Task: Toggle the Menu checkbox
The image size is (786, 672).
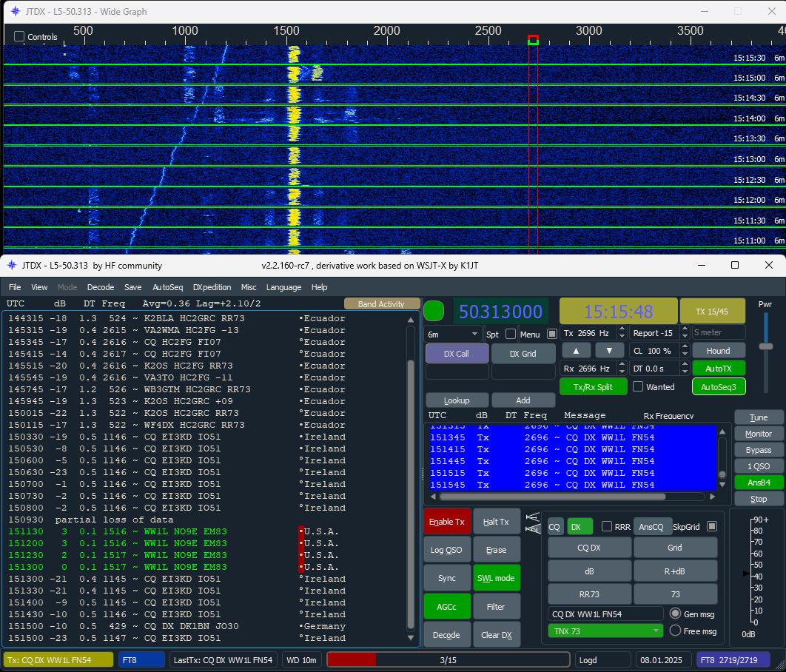Action: tap(552, 334)
